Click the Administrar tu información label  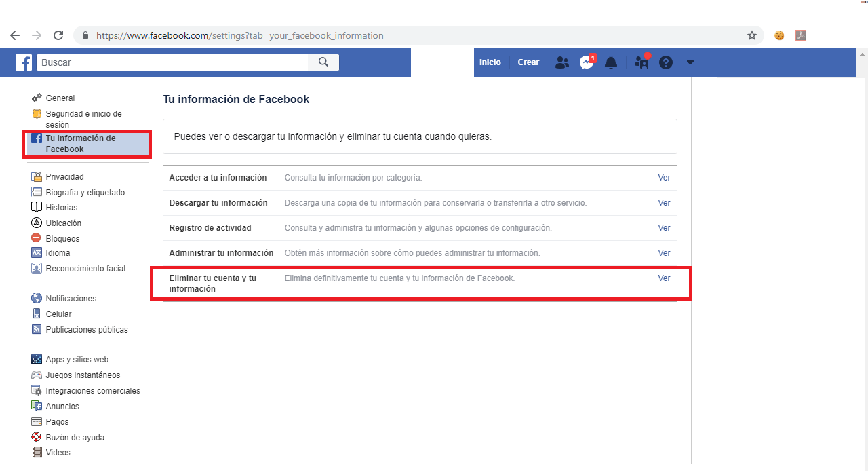[x=221, y=253]
